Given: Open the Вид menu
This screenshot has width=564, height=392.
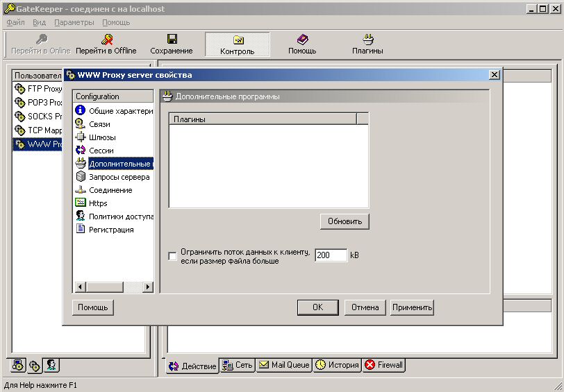Looking at the screenshot, I should pos(39,22).
